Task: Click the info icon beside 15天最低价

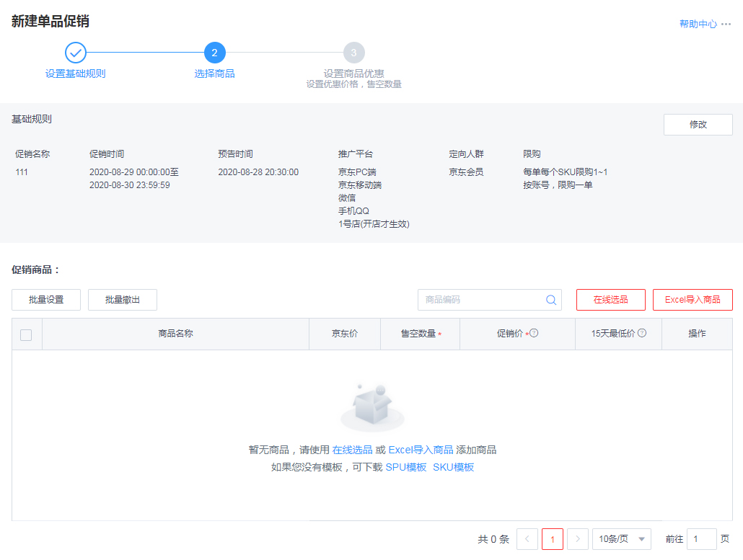Action: click(x=642, y=333)
